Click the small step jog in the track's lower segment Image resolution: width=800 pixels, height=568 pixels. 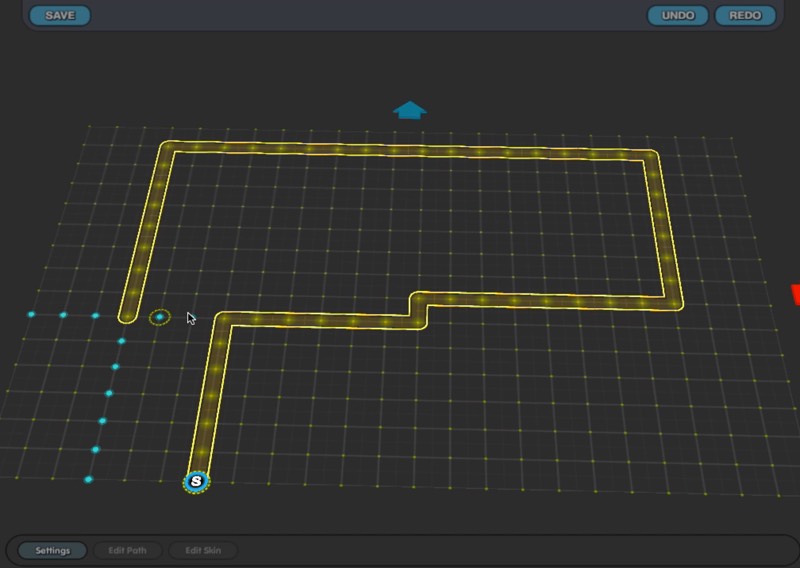(x=420, y=309)
